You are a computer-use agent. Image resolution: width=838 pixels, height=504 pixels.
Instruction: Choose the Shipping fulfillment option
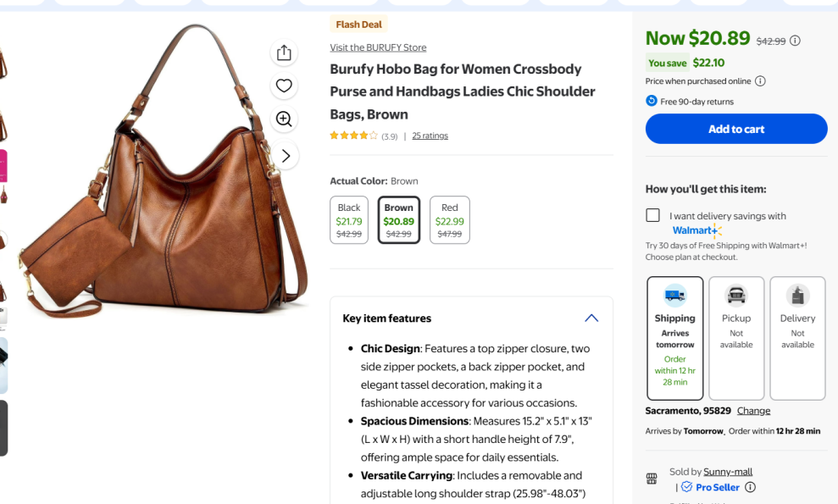[x=674, y=338]
